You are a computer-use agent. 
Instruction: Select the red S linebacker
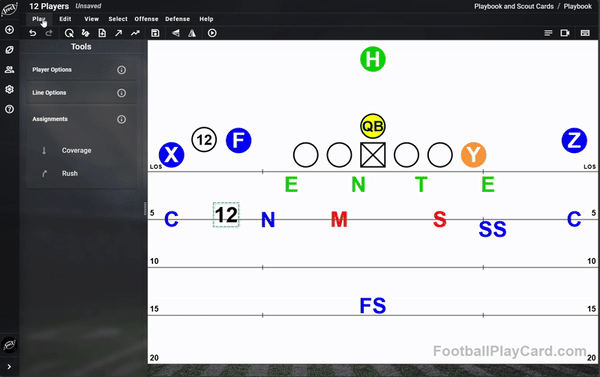coord(440,219)
